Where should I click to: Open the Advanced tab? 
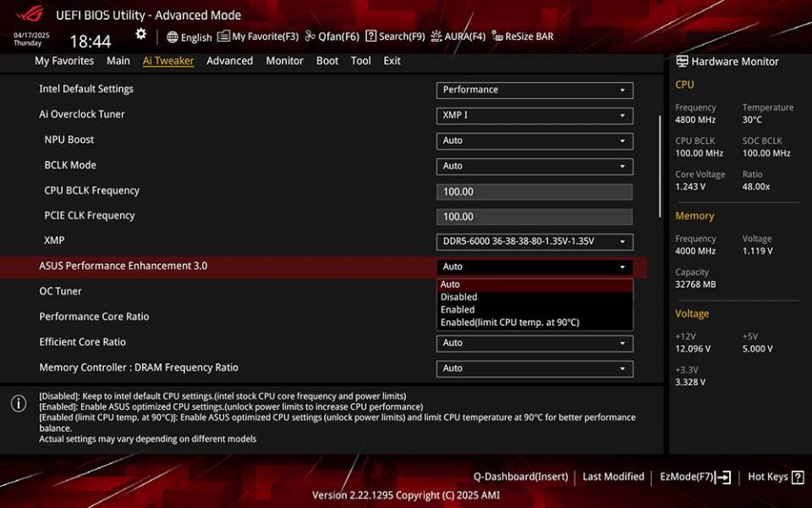(x=229, y=61)
